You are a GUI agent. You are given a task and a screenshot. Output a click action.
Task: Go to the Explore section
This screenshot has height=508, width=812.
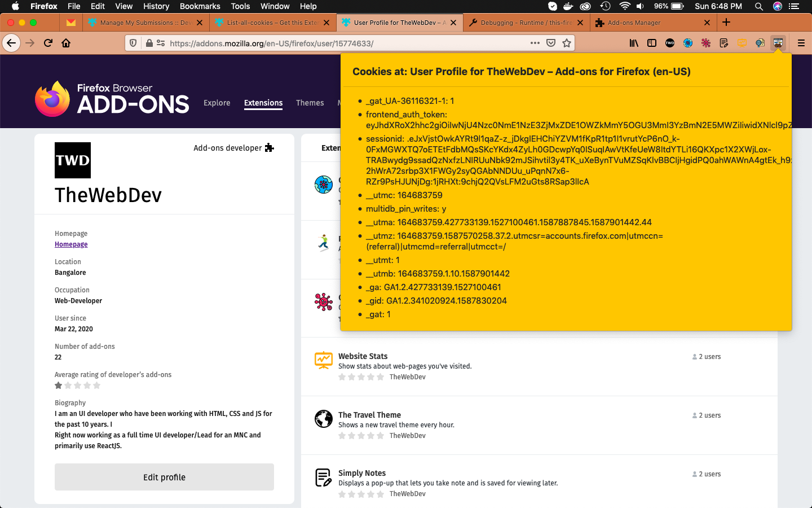217,103
